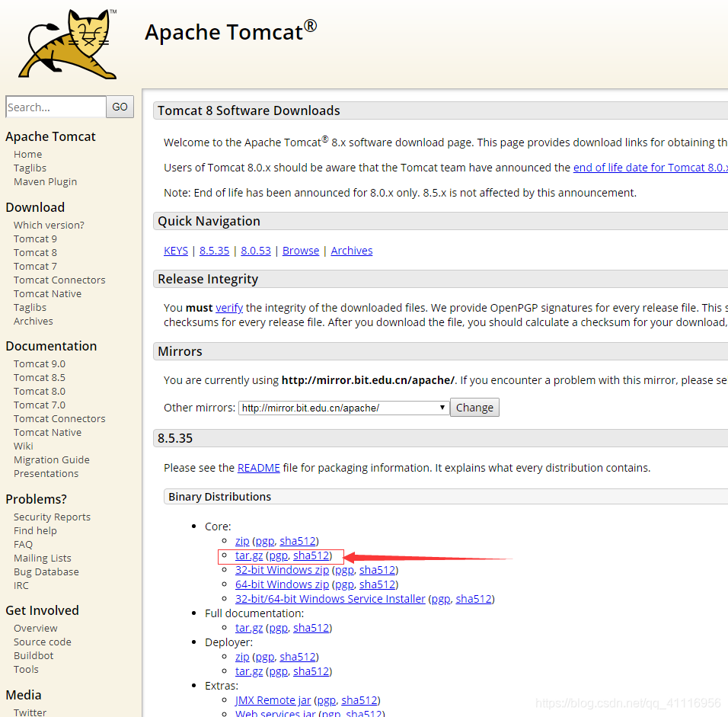Open Mailing Lists link
Viewport: 728px width, 717px height.
42,558
